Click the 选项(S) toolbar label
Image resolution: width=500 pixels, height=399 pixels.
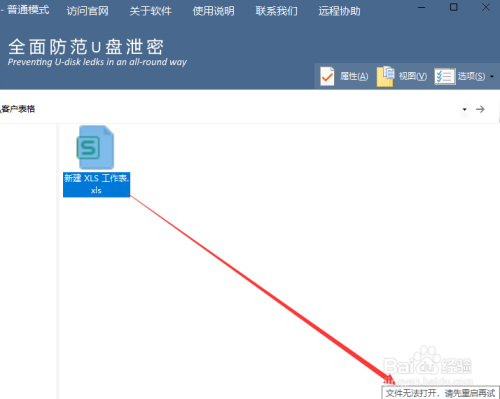pyautogui.click(x=471, y=76)
